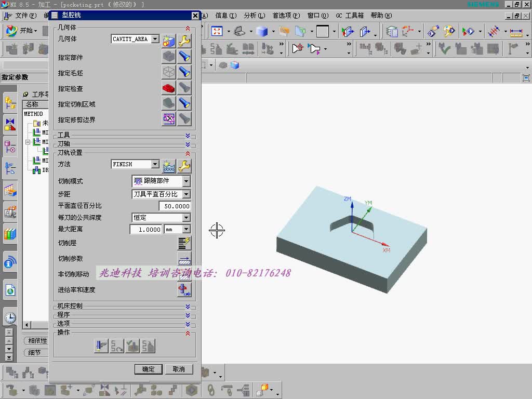Screen dimensions: 532x399
Task: Click the Details (细节) panel button
Action: tap(36, 353)
